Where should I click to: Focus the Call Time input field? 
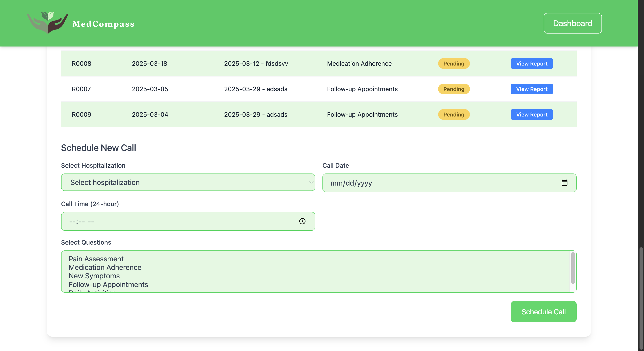click(x=175, y=221)
